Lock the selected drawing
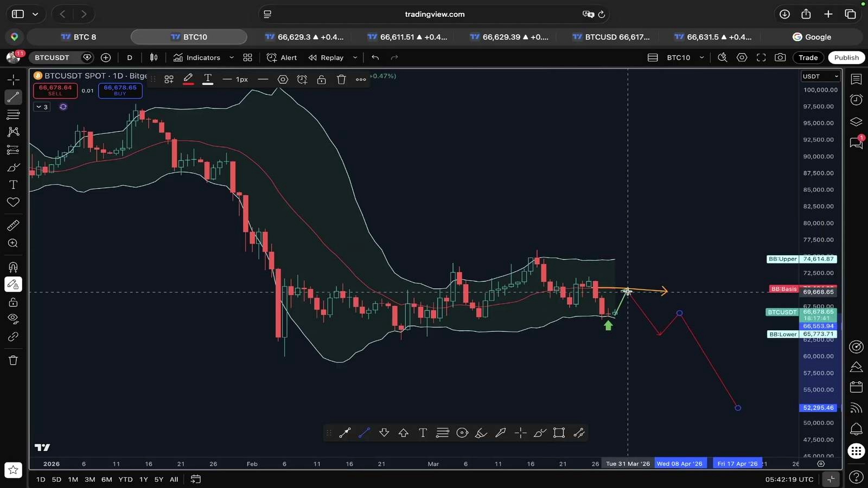 (x=322, y=80)
